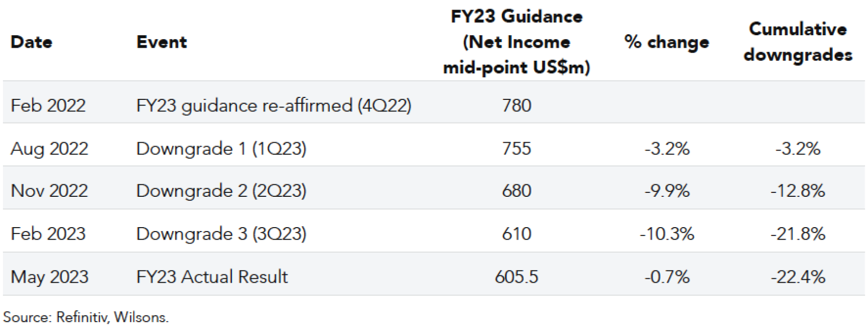This screenshot has width=868, height=327.
Task: Select the FY23 Guidance column header
Action: pos(516,42)
